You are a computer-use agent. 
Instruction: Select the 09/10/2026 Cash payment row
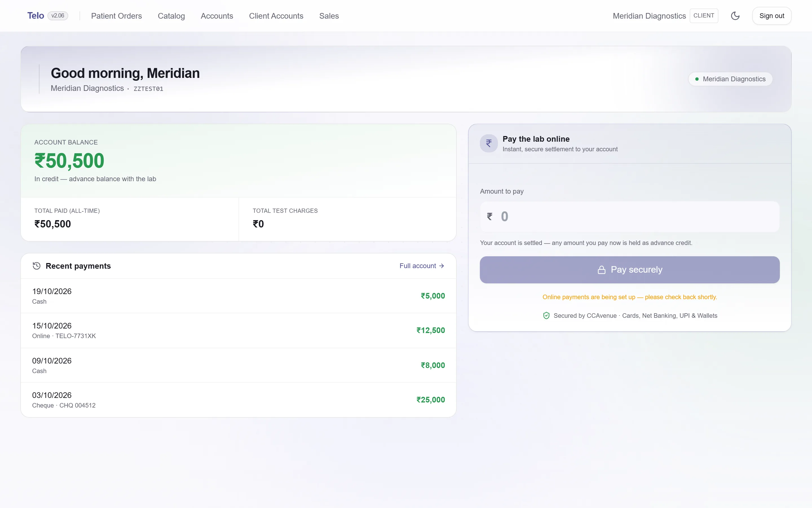(238, 365)
